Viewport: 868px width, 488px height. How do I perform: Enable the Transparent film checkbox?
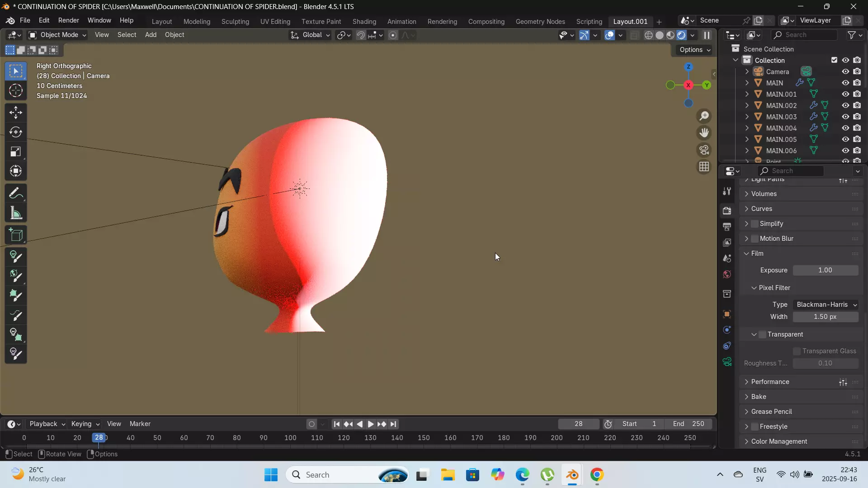tap(762, 334)
